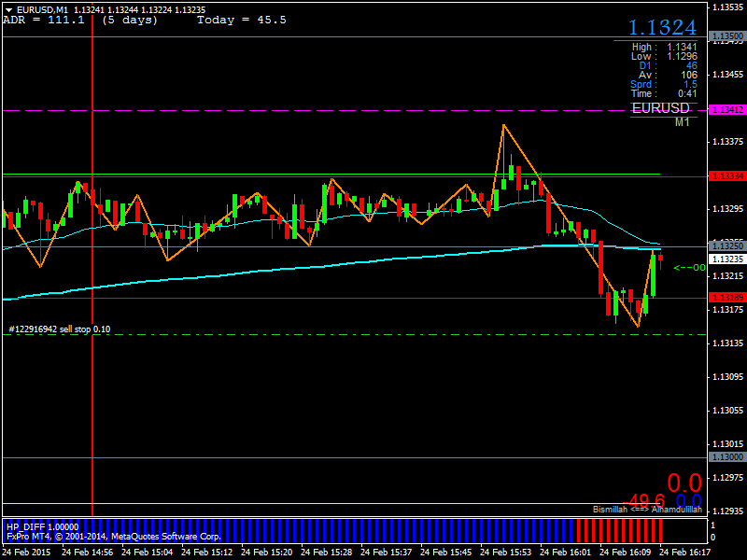Click the 1.13135 price scale value
The width and height of the screenshot is (747, 560).
[x=728, y=343]
